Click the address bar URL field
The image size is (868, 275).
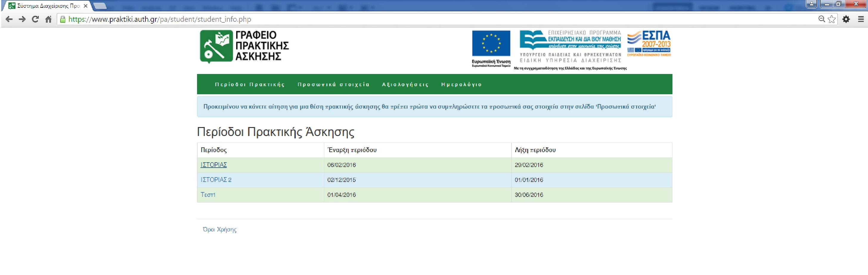click(438, 19)
